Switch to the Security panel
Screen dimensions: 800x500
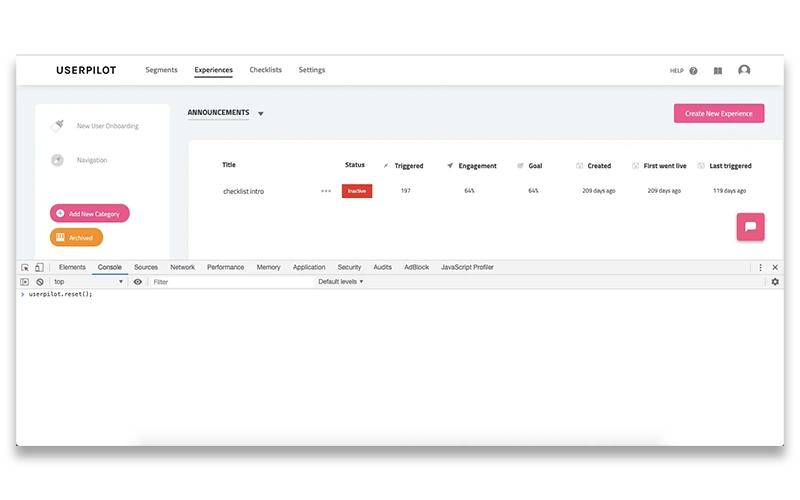[x=349, y=267]
